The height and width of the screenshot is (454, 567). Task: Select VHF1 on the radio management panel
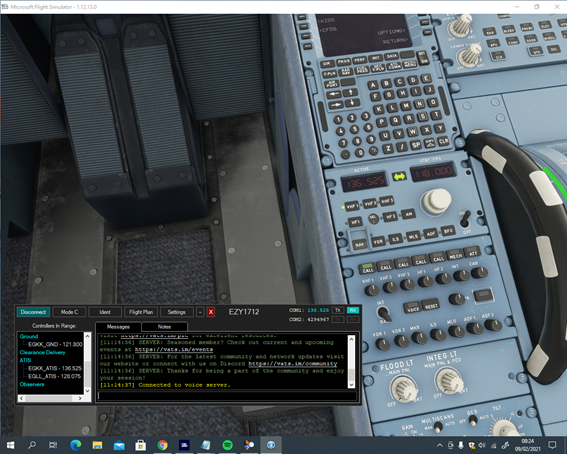point(352,206)
